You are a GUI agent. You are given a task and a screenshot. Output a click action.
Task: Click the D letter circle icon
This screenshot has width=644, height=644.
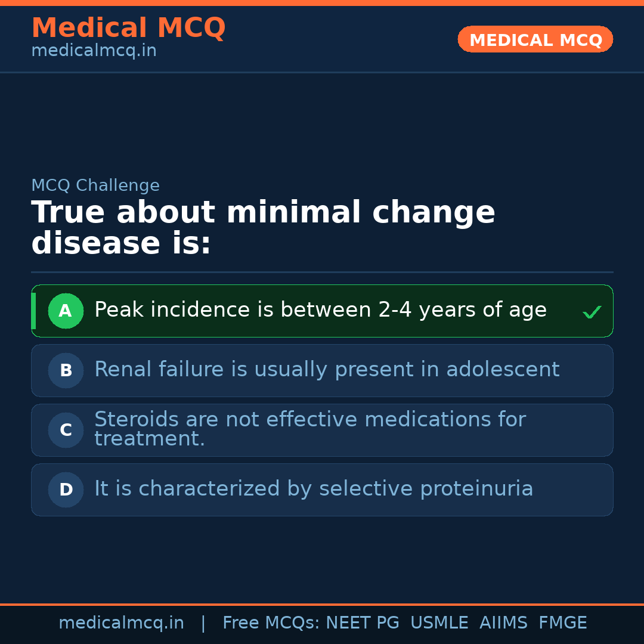click(x=66, y=490)
